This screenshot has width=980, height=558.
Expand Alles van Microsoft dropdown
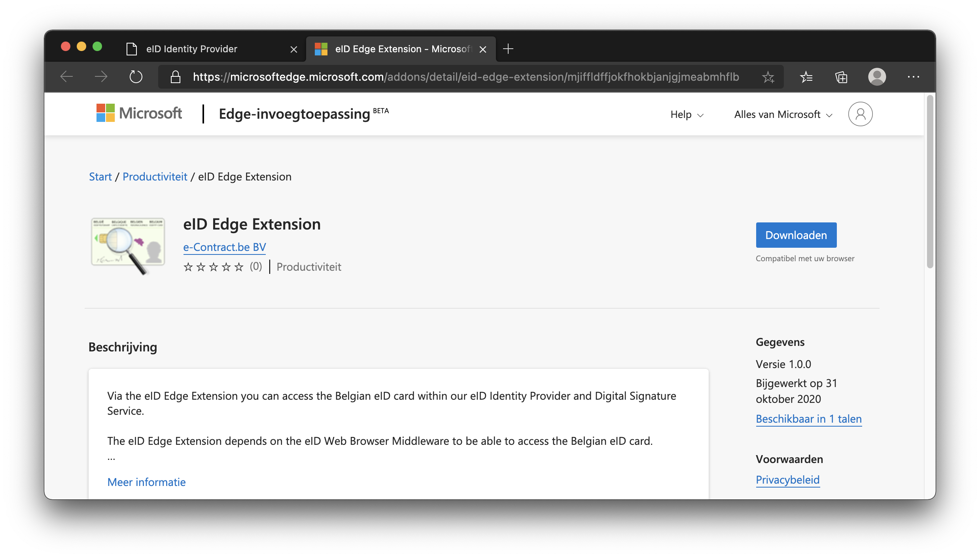[x=783, y=114]
